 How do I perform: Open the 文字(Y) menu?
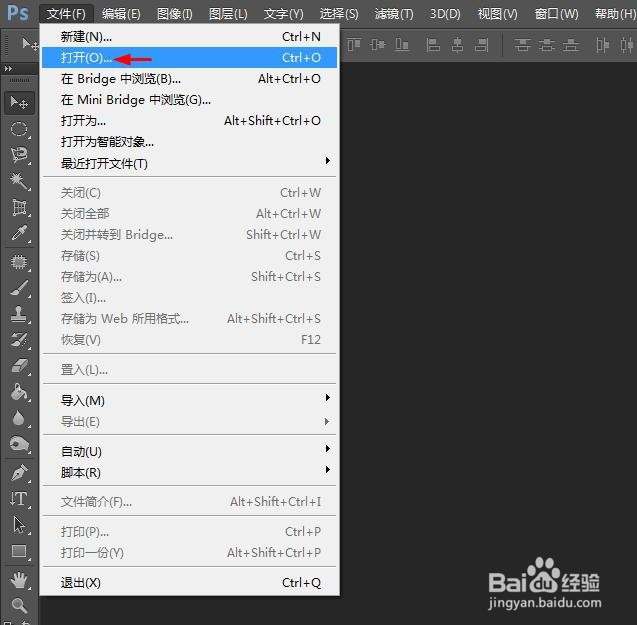pyautogui.click(x=283, y=14)
